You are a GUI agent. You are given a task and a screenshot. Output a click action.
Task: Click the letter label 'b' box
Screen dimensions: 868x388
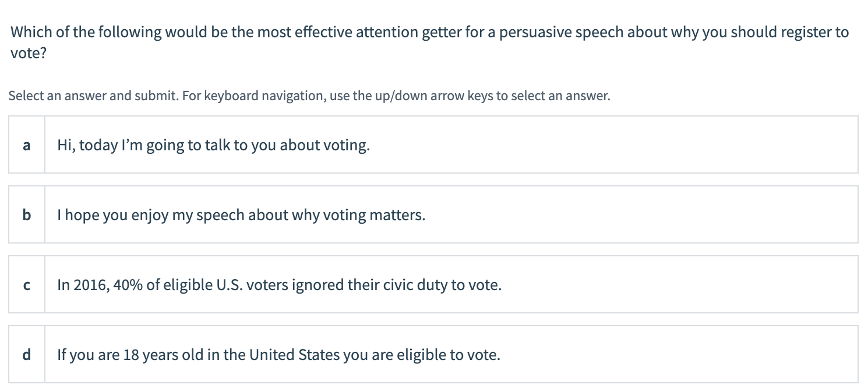(x=27, y=214)
